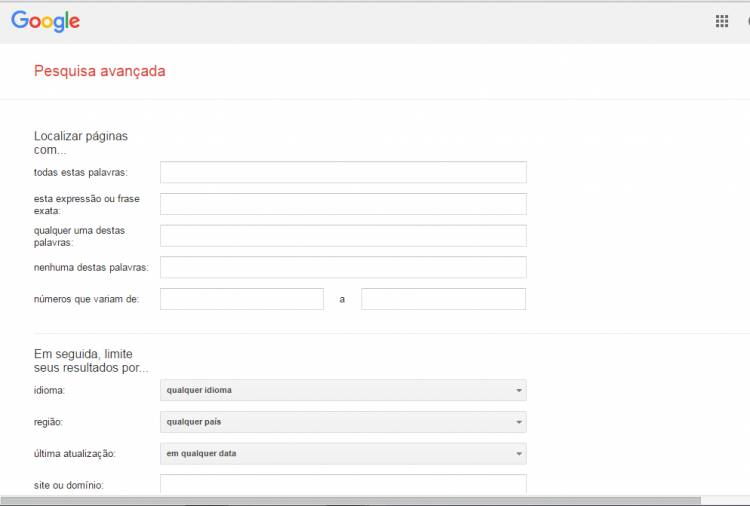Click the 'site ou domínio:' label
The image size is (750, 506).
69,486
